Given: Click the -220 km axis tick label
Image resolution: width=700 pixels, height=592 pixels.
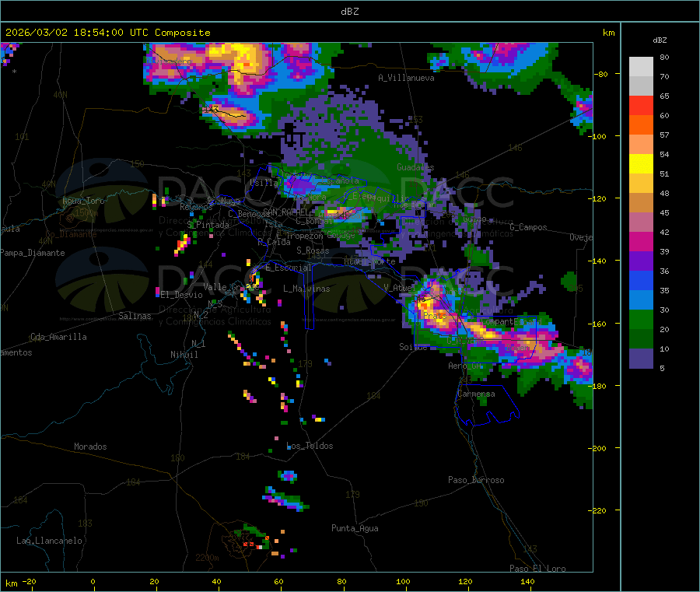Looking at the screenshot, I should click(597, 510).
